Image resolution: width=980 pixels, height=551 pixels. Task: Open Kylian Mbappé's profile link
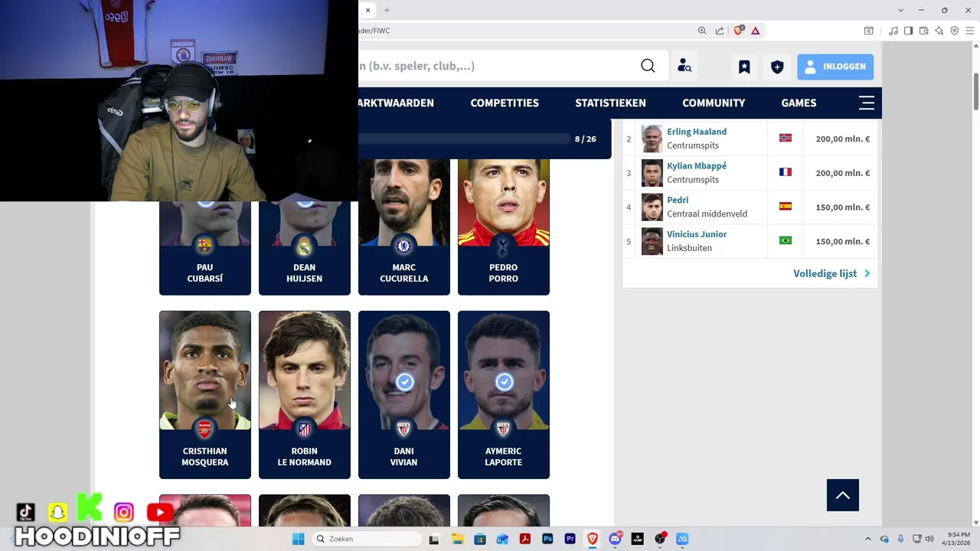click(x=697, y=166)
